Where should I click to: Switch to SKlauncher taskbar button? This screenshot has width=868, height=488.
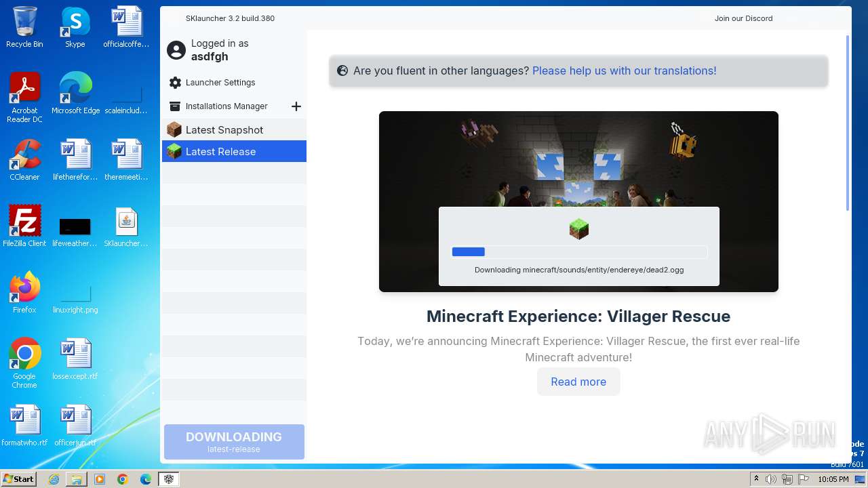(x=169, y=479)
